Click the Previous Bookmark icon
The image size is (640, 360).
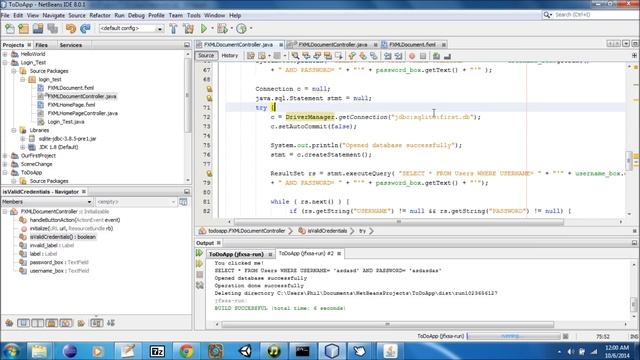(352, 56)
